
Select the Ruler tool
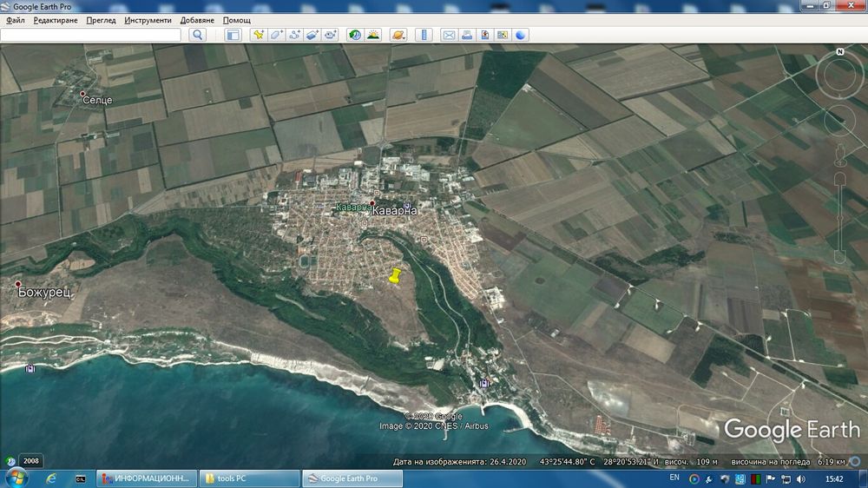coord(424,35)
